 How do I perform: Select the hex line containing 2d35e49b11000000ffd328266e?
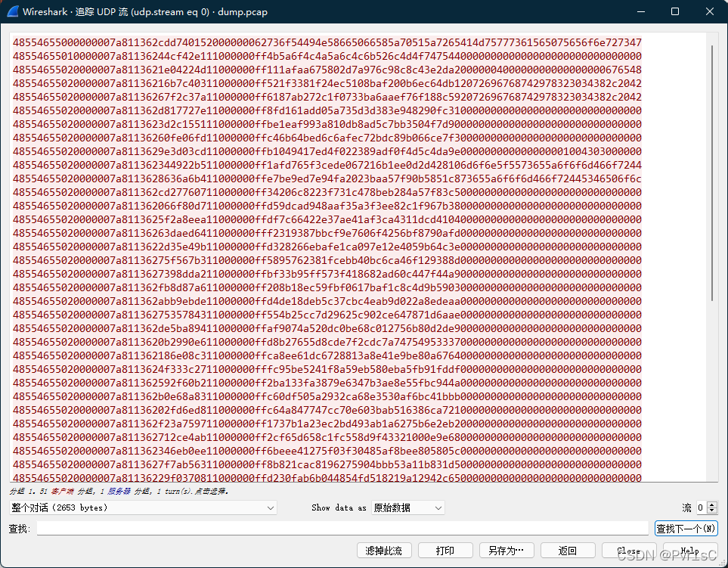(x=327, y=247)
